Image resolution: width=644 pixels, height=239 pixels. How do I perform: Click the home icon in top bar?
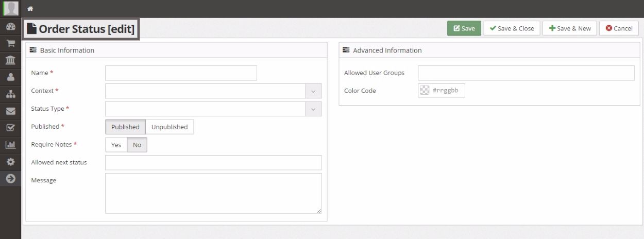(x=30, y=9)
